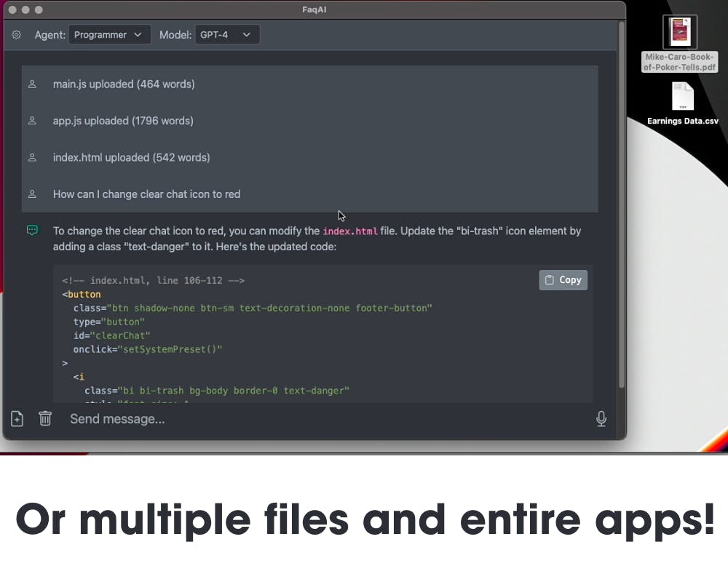Image resolution: width=728 pixels, height=582 pixels.
Task: Click the user icon beside main.js uploaded
Action: point(32,84)
